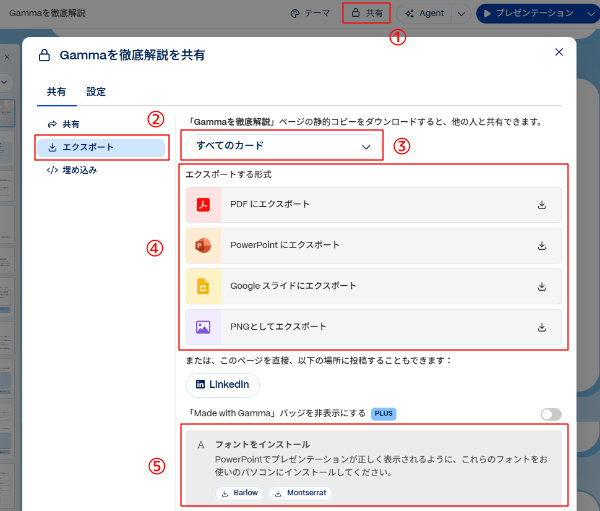Select 共有 in the left sidebar
Image resolution: width=600 pixels, height=511 pixels.
64,124
